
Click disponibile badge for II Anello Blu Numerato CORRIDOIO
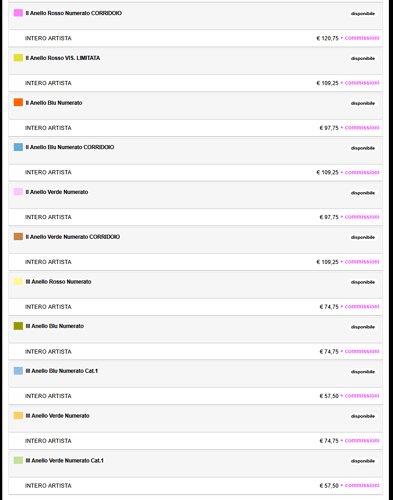click(x=363, y=148)
